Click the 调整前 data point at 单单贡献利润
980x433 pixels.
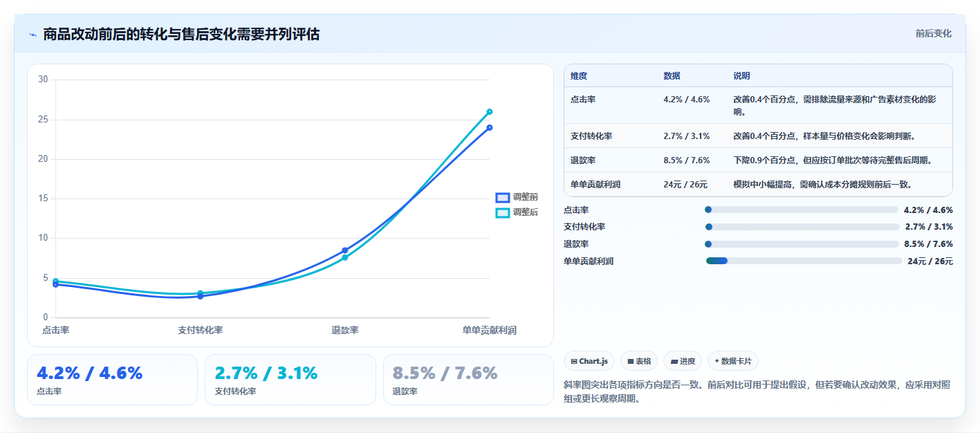489,127
